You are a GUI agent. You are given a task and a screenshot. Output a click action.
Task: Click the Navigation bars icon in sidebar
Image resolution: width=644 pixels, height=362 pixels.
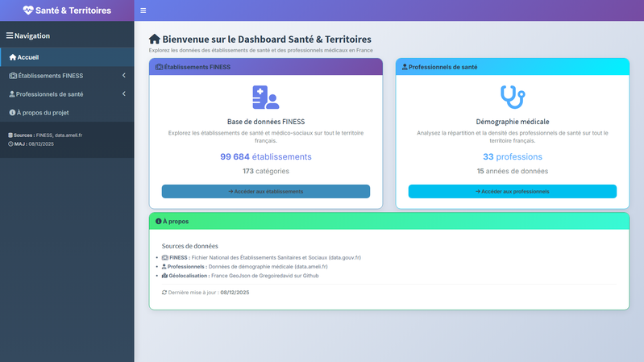[10, 35]
